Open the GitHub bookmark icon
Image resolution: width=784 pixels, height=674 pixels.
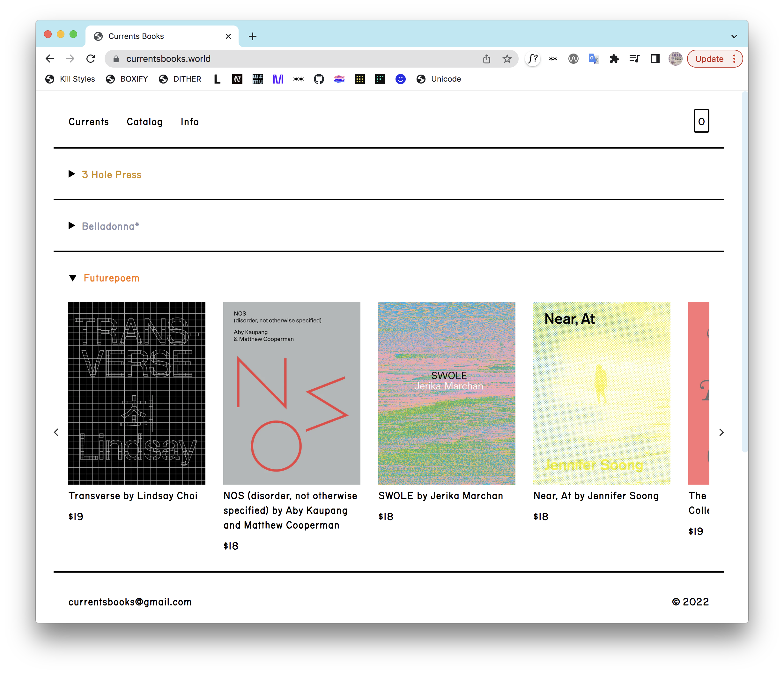pyautogui.click(x=319, y=79)
